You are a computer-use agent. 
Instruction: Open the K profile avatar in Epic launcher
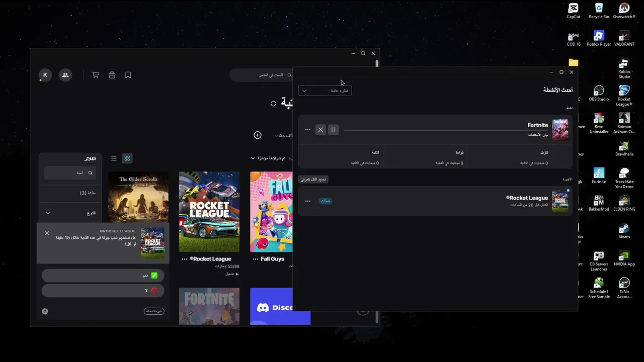45,75
